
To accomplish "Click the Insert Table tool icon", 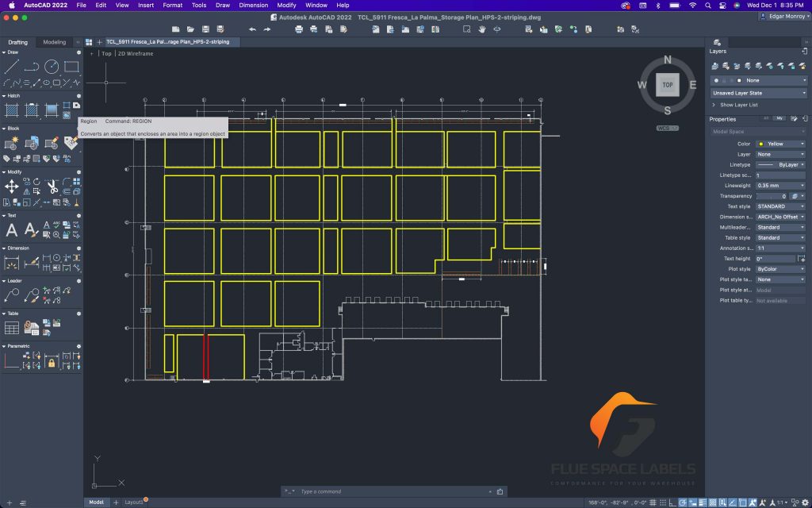I will click(x=12, y=327).
